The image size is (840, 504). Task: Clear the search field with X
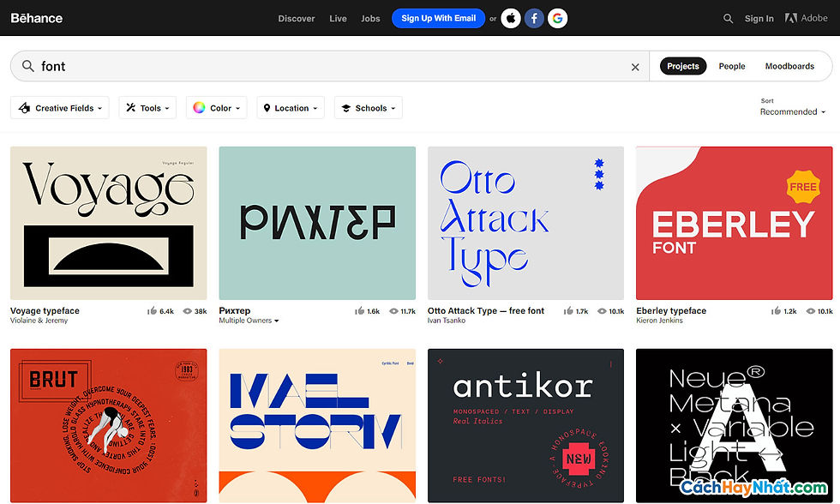coord(635,67)
